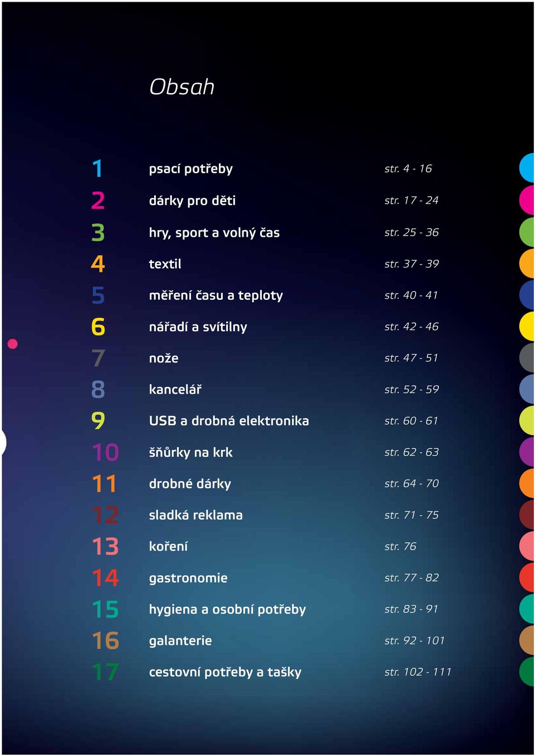This screenshot has width=536, height=756.
Task: Open the nože section
Action: [x=164, y=358]
